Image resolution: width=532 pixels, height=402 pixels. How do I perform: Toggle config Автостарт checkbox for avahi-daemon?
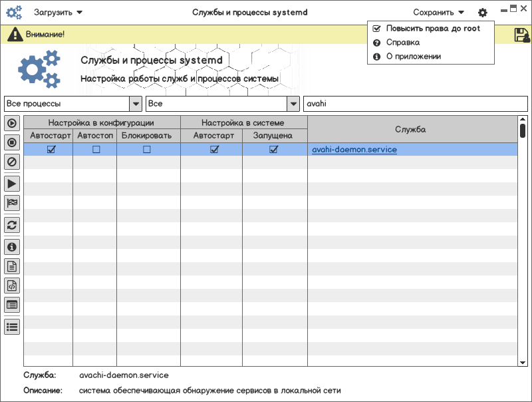[x=51, y=150]
